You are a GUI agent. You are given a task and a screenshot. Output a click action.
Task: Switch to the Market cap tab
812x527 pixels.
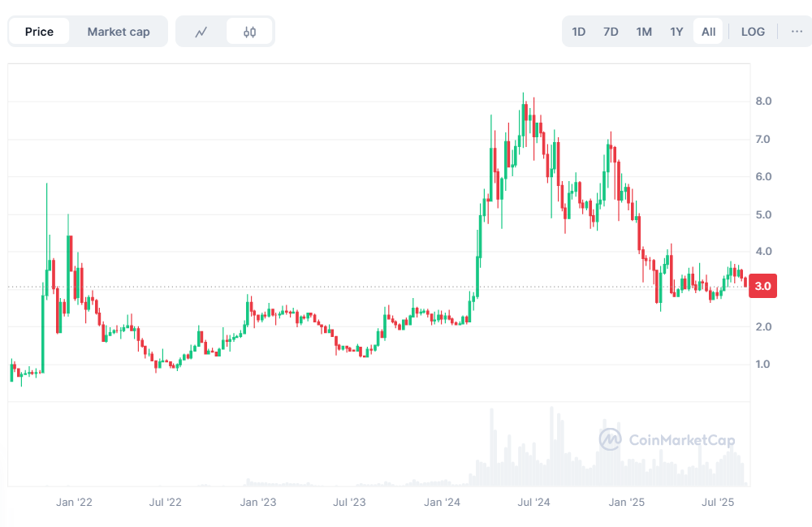pyautogui.click(x=119, y=32)
